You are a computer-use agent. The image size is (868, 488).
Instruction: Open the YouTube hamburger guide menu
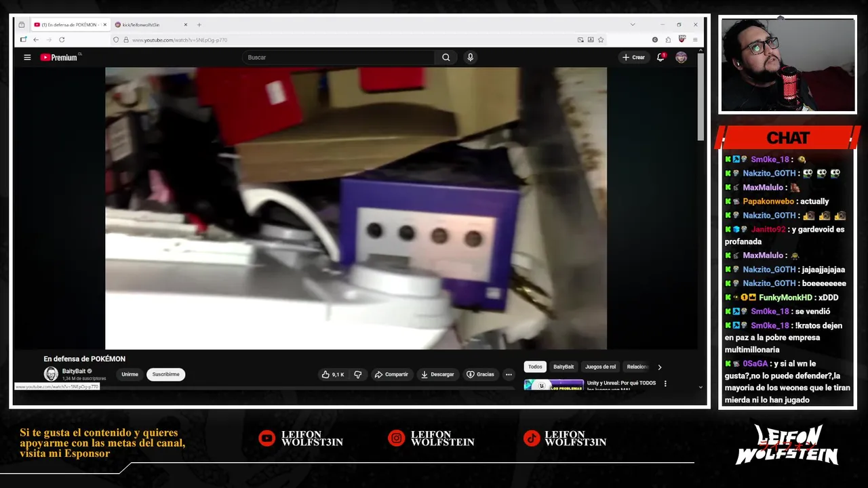click(x=27, y=58)
